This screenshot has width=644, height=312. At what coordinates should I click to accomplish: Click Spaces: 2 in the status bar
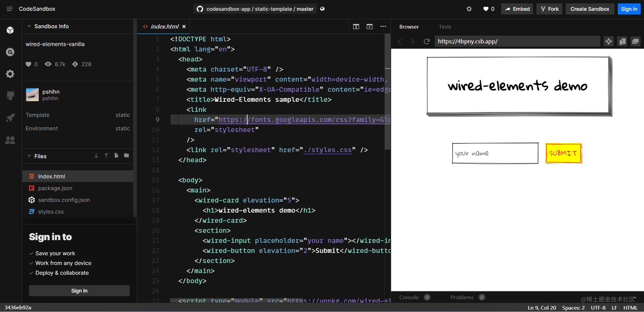(573, 308)
